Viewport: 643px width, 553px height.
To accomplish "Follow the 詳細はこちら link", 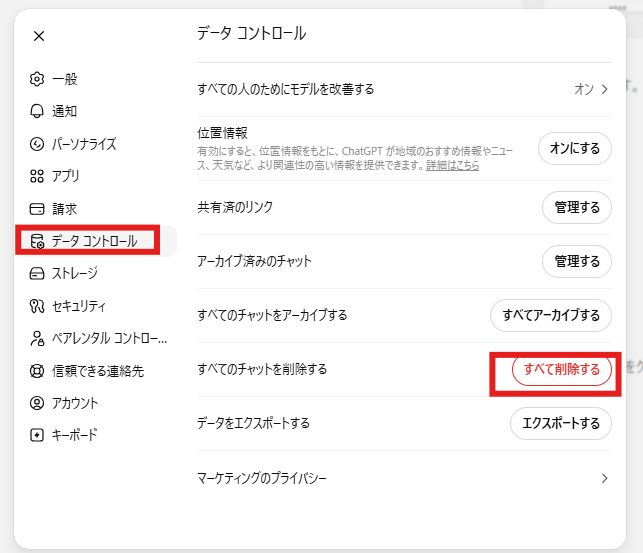I will (x=452, y=166).
